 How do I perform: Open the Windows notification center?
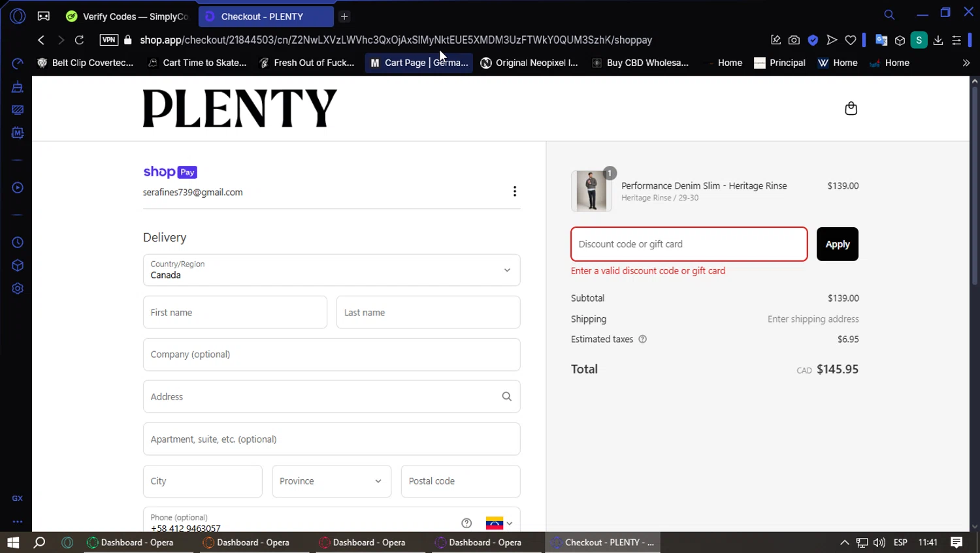[956, 542]
